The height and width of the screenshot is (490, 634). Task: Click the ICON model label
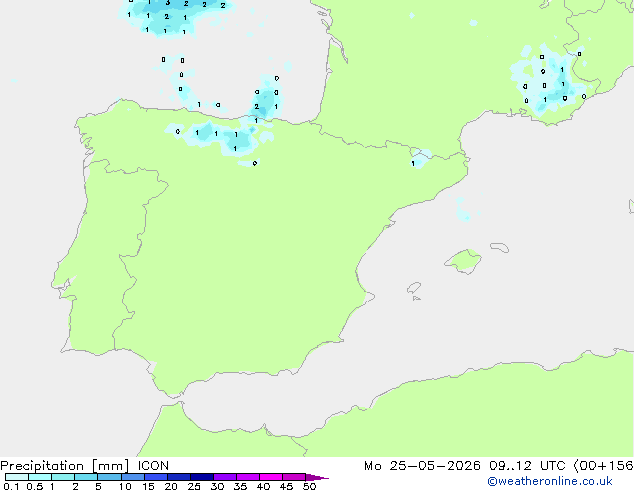153,466
